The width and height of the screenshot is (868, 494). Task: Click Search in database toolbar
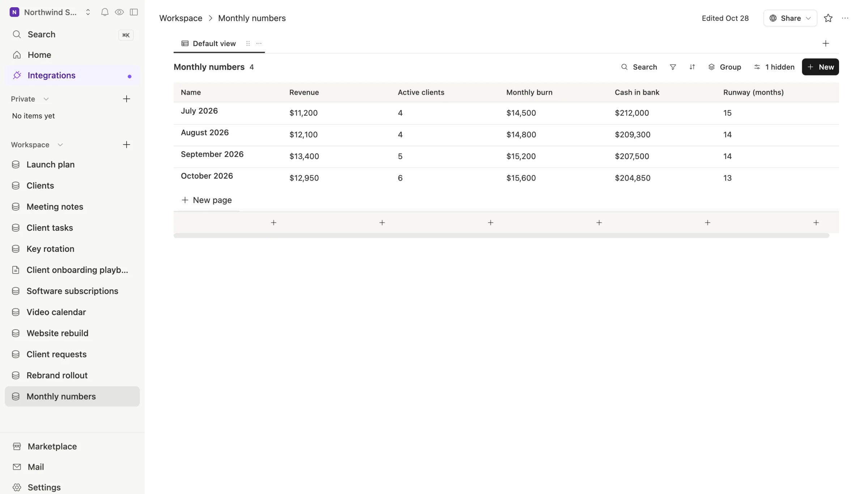pos(639,67)
